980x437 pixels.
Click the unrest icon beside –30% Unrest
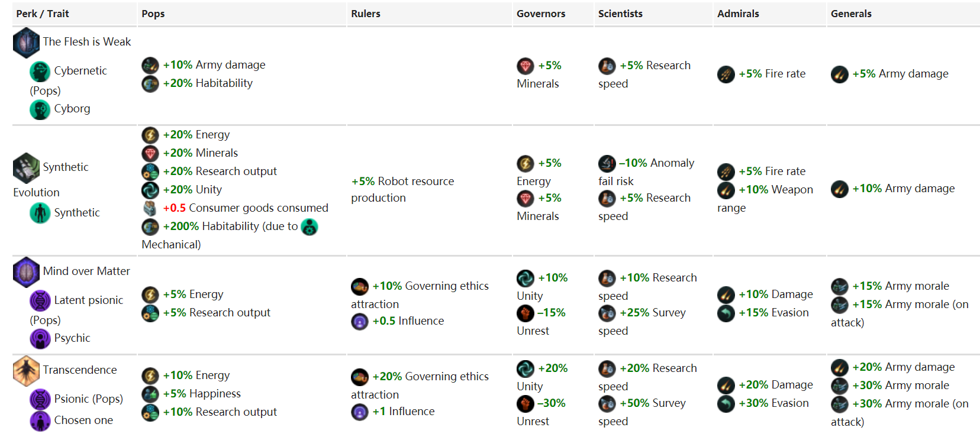pos(526,403)
